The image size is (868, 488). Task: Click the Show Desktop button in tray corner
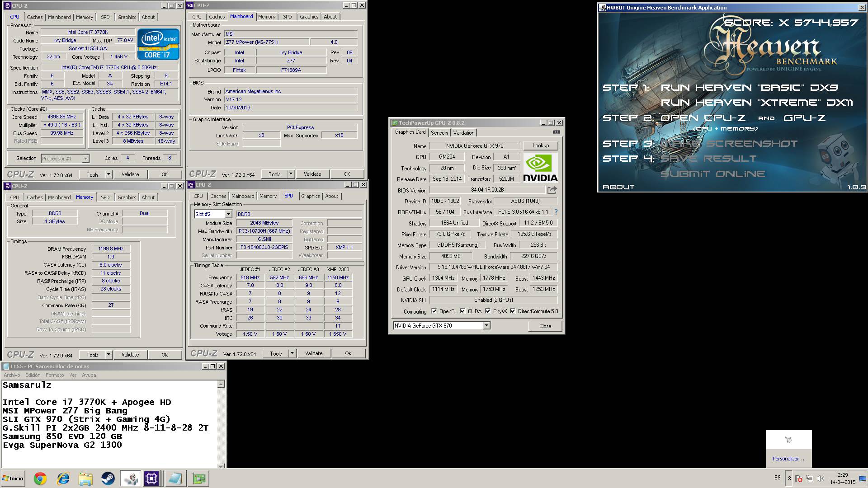pos(863,479)
